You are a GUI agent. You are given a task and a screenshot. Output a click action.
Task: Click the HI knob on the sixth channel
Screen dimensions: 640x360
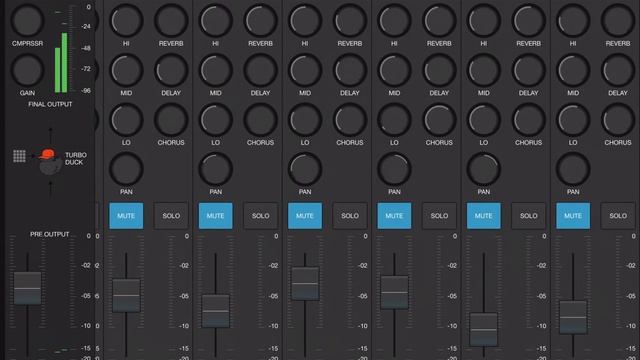(573, 20)
